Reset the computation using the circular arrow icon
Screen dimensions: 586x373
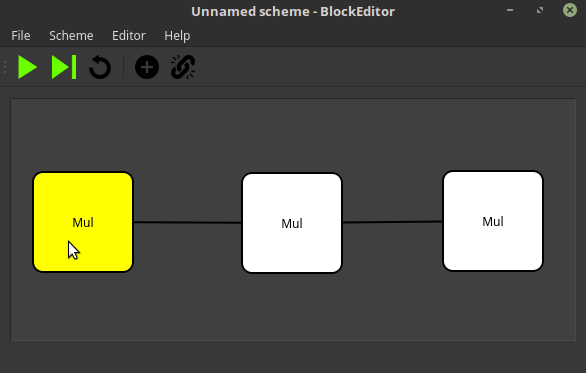[x=100, y=67]
